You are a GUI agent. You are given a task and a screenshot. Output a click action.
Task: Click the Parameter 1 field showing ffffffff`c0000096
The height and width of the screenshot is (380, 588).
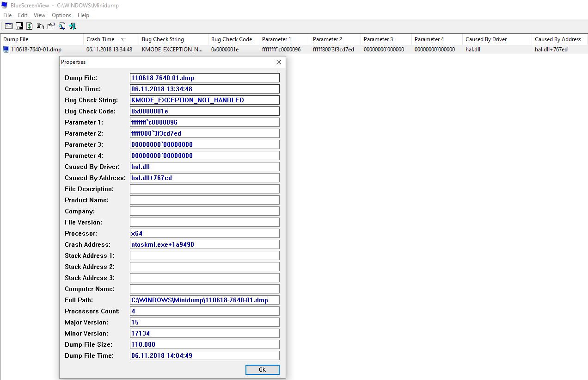click(205, 122)
